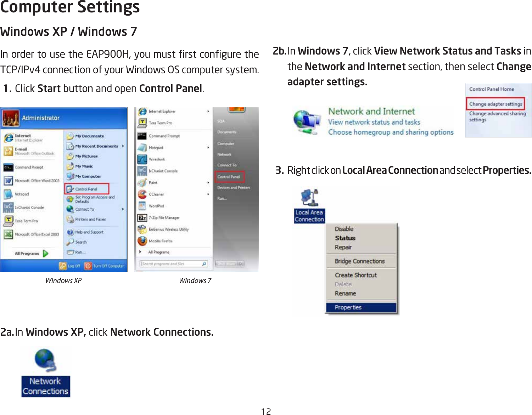Open Documents in Windows 7 right pane
The width and height of the screenshot is (532, 415).
227,132
